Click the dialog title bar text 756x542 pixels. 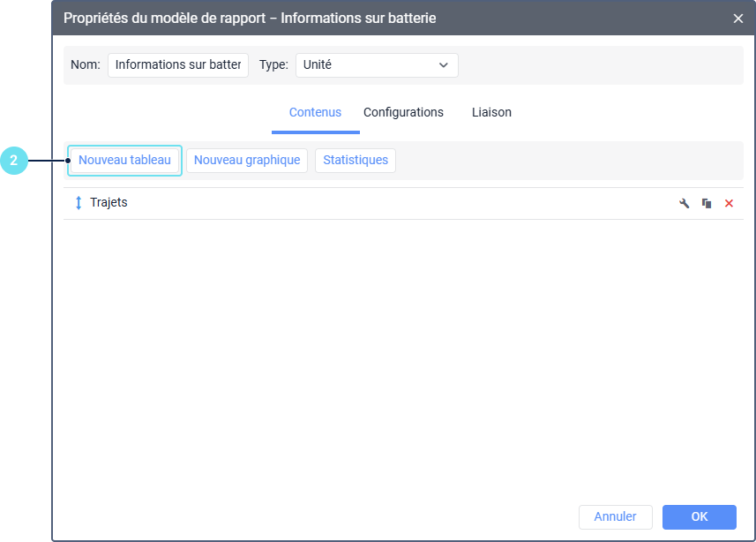pos(250,19)
